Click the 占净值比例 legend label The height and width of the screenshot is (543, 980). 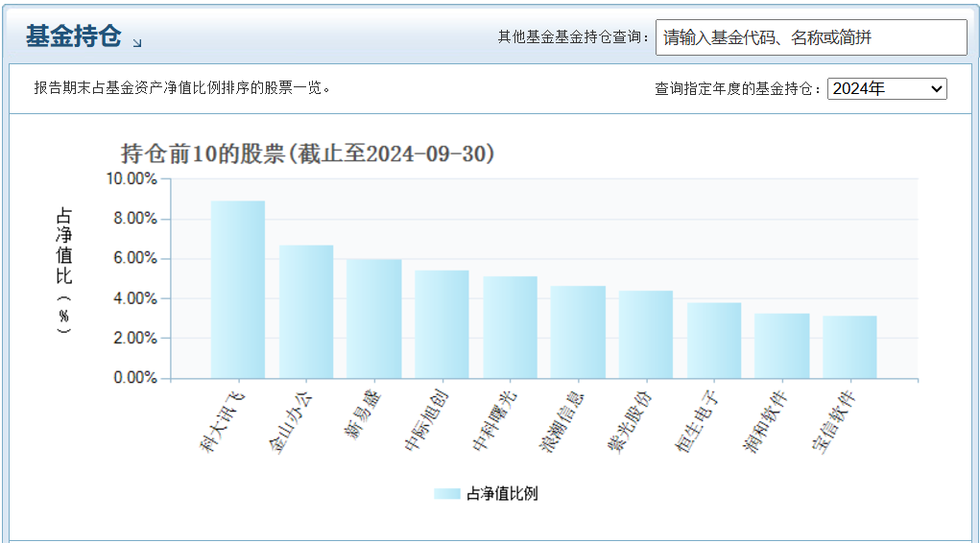502,494
